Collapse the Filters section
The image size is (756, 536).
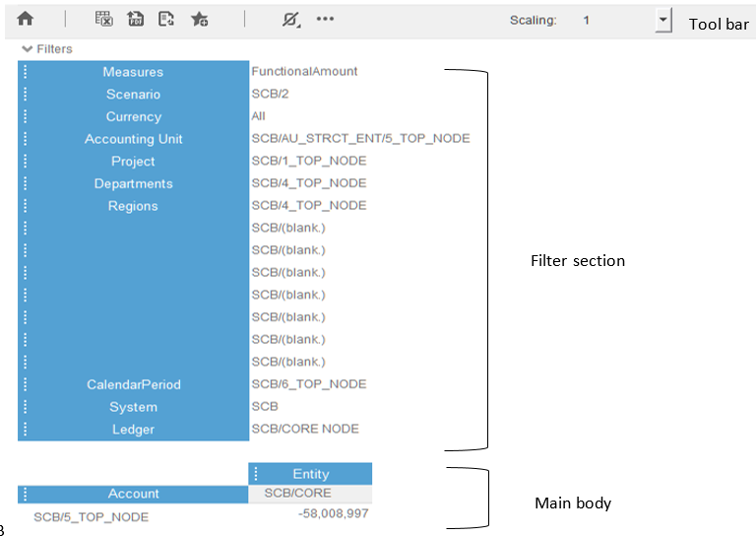click(x=27, y=49)
